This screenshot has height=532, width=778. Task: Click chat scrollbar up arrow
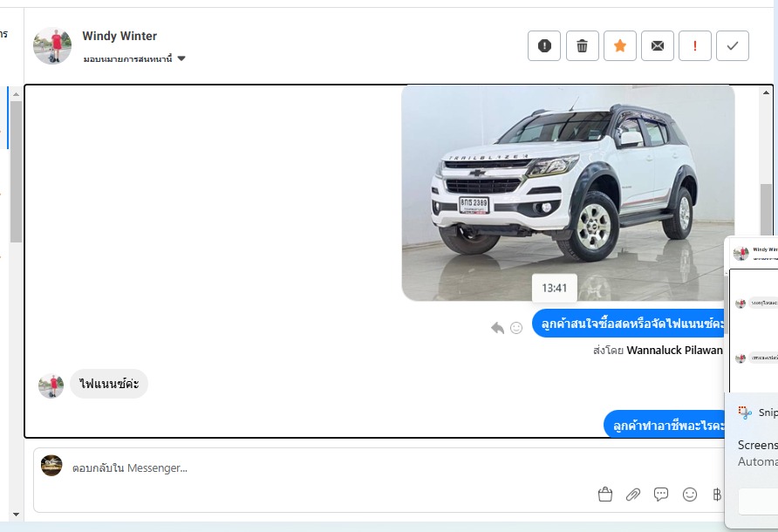766,92
